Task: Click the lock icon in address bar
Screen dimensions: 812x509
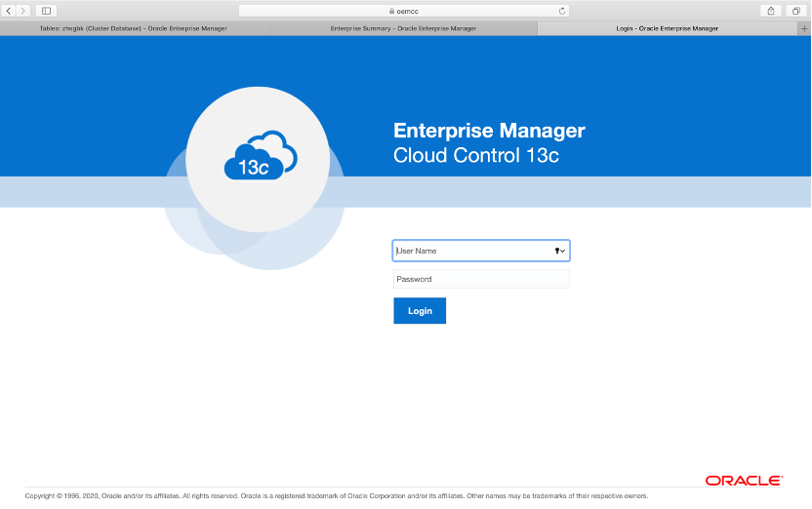Action: click(x=392, y=11)
